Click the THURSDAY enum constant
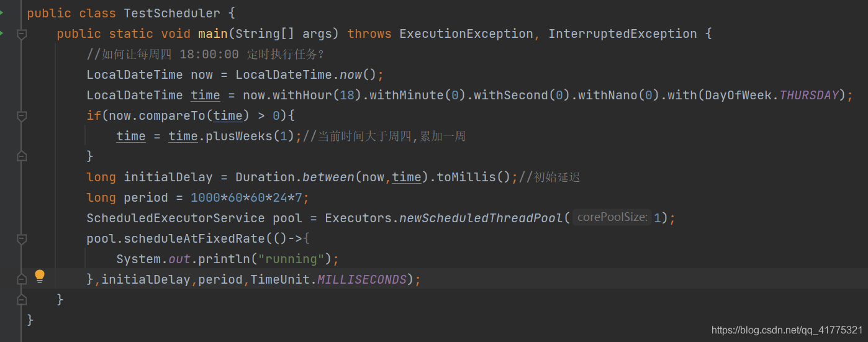Viewport: 868px width, 342px height. click(809, 95)
